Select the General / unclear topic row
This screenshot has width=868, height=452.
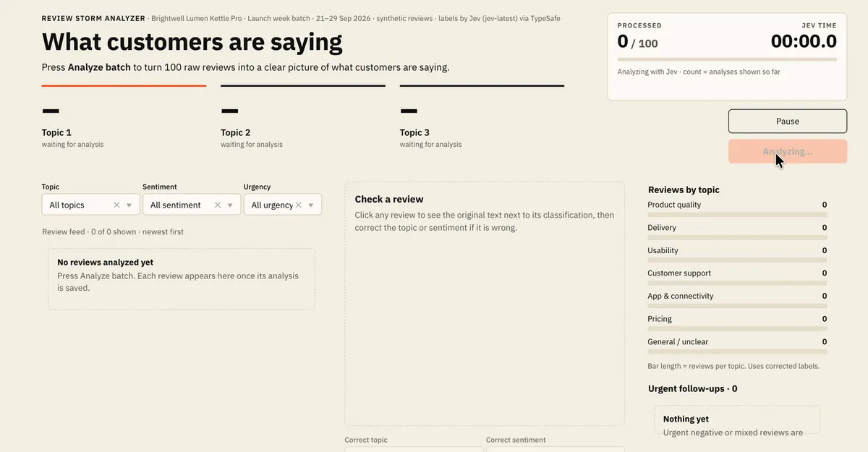(737, 345)
